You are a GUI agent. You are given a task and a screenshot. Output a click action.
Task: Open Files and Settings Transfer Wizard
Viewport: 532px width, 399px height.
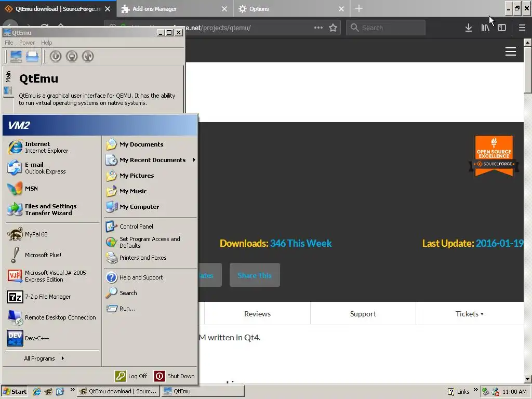(52, 209)
